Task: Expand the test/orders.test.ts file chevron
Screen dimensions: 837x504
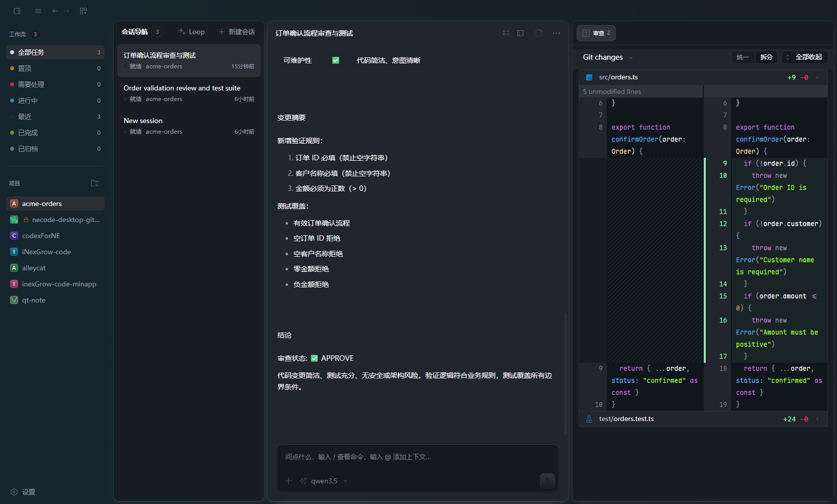Action: 817,419
